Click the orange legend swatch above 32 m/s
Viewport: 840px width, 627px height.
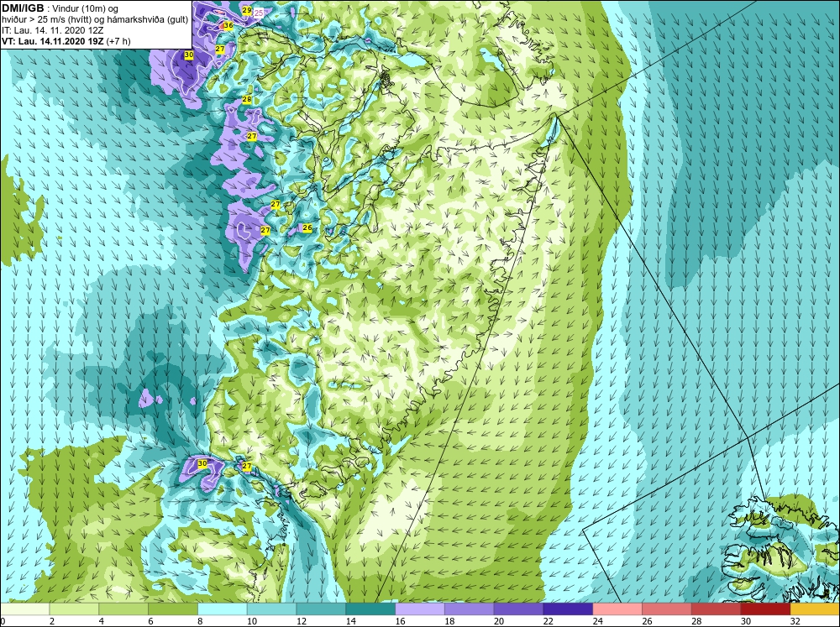coord(815,609)
